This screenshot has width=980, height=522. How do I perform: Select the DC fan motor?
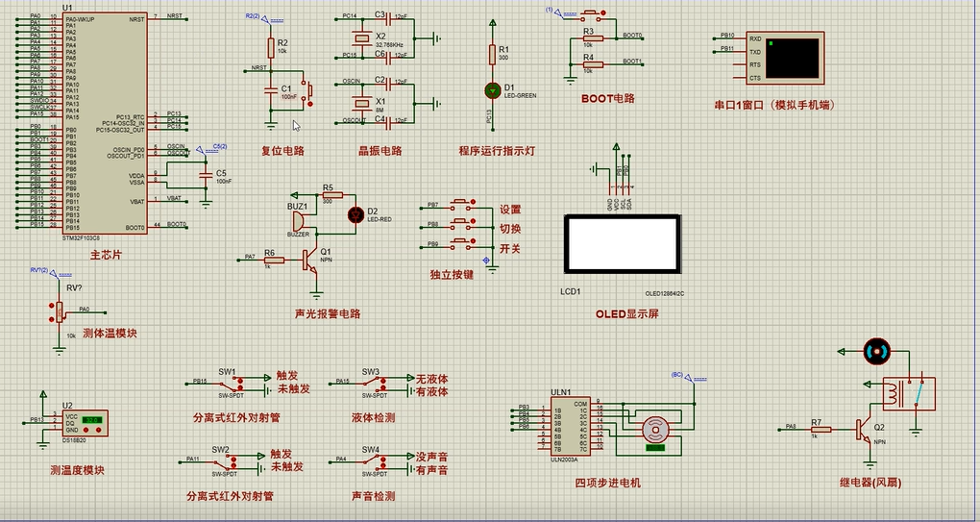click(x=875, y=351)
